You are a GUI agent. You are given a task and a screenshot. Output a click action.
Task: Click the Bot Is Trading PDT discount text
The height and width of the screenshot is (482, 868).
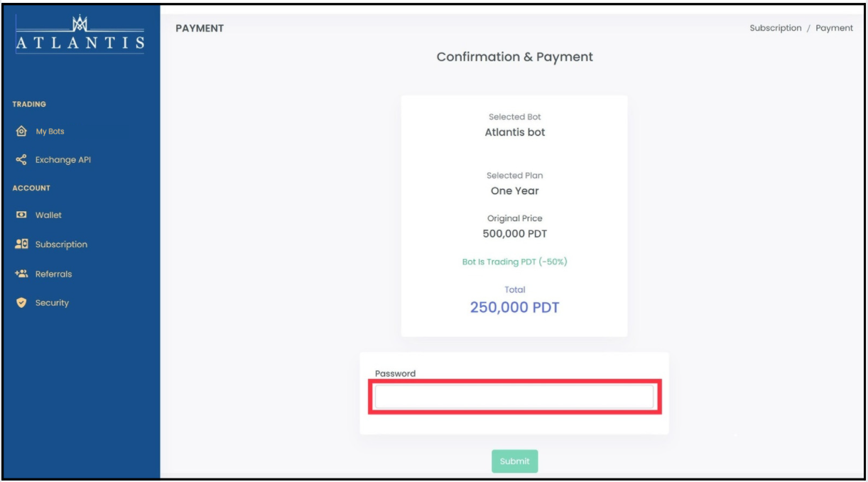tap(514, 262)
